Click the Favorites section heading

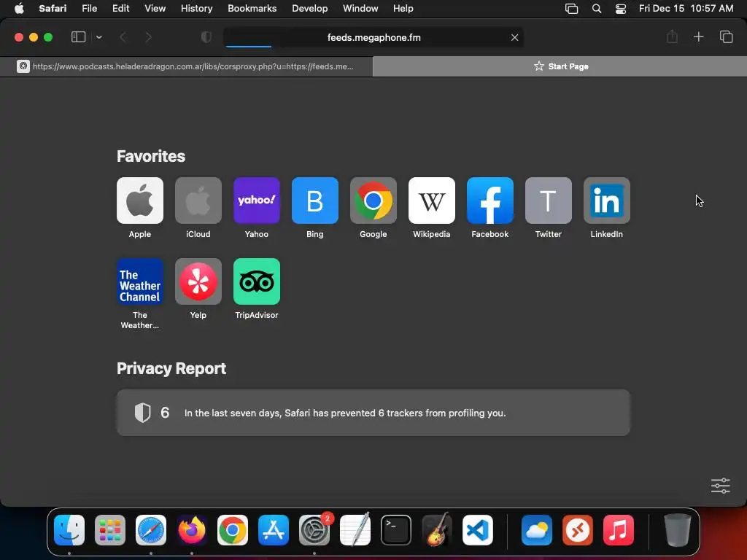click(x=151, y=156)
